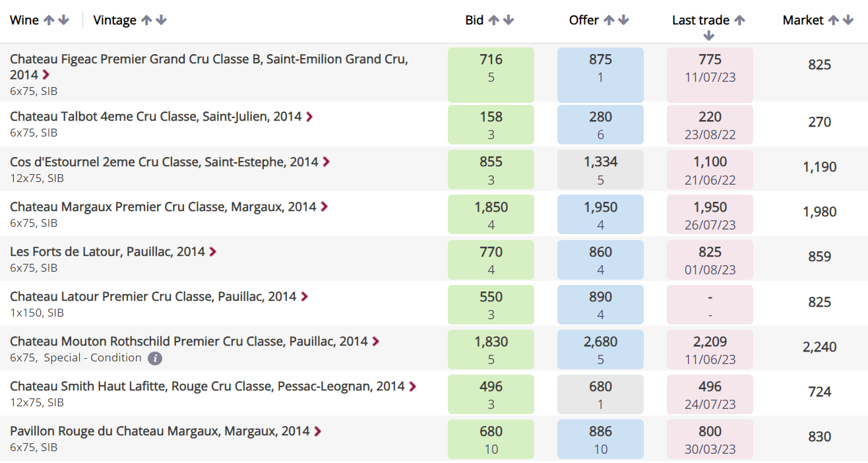Viewport: 868px width, 463px height.
Task: Open Les Forts de Latour wine link
Action: pyautogui.click(x=108, y=252)
